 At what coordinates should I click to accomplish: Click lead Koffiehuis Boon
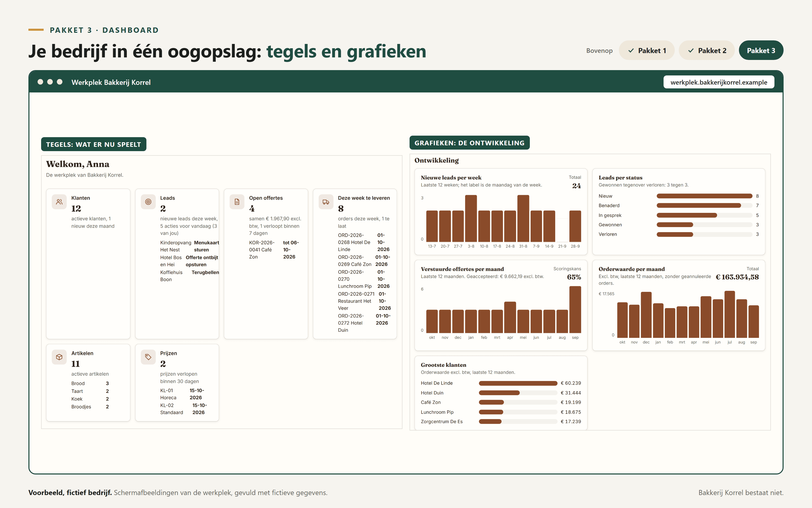tap(172, 276)
